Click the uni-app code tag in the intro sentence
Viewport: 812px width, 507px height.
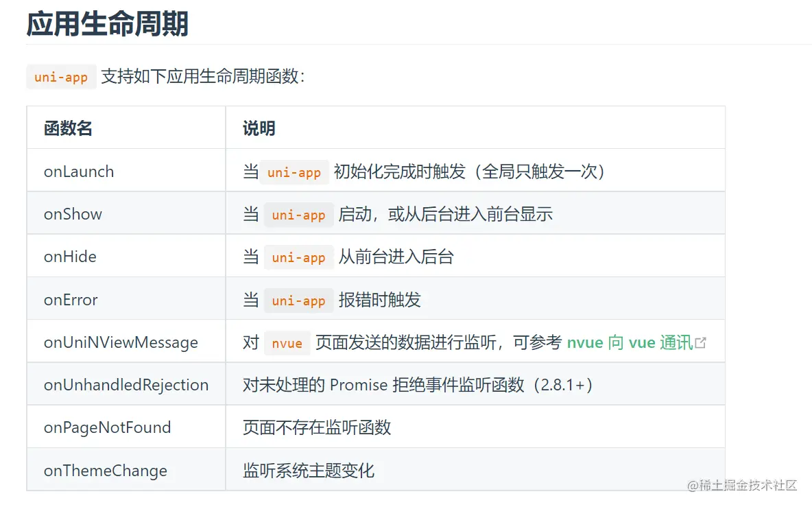click(61, 77)
